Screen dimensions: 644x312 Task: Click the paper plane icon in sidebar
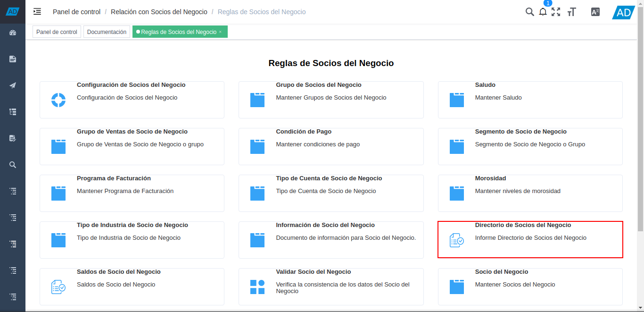(12, 85)
